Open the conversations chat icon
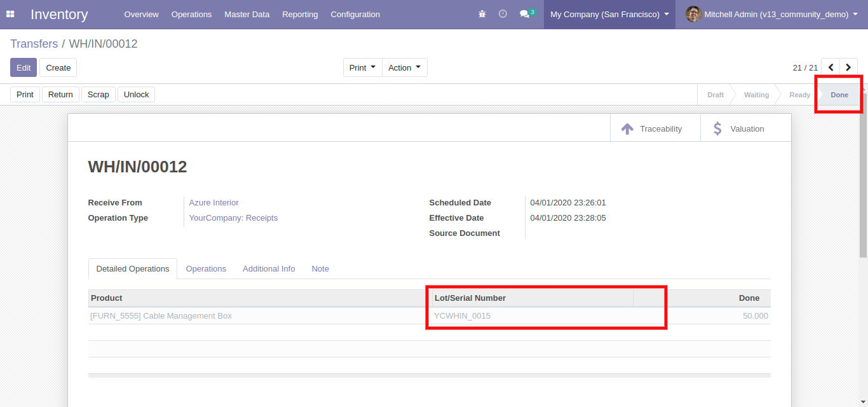This screenshot has width=868, height=407. coord(525,14)
